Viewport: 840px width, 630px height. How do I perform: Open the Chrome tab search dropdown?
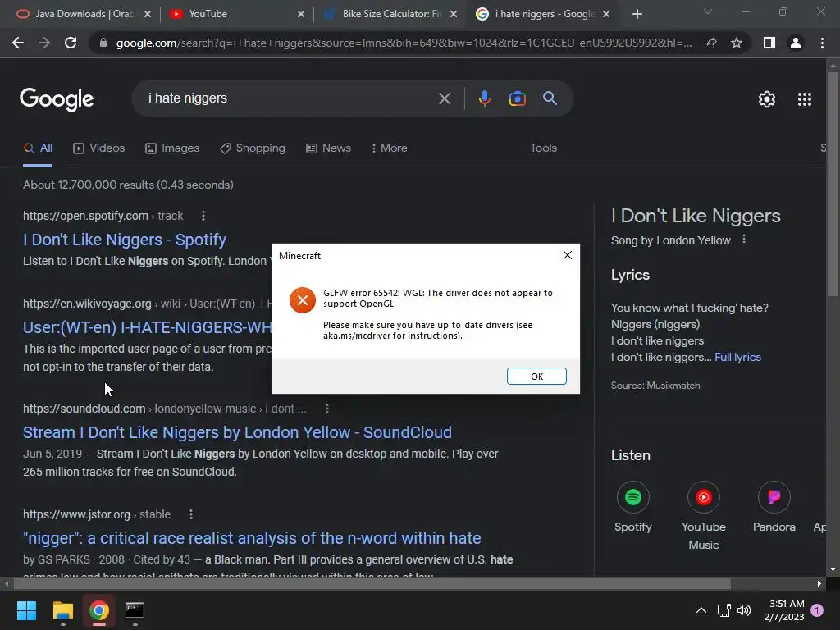(708, 11)
